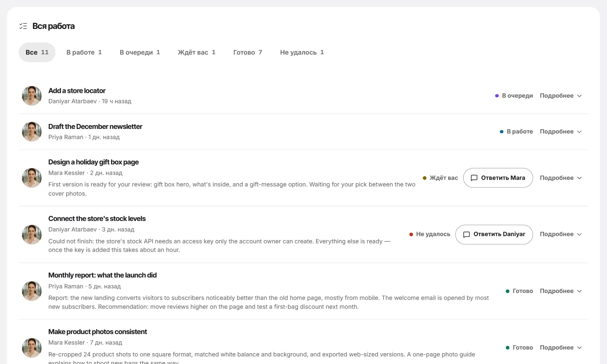The image size is (607, 364).
Task: Show the Ждёт вас tab
Action: [x=197, y=52]
